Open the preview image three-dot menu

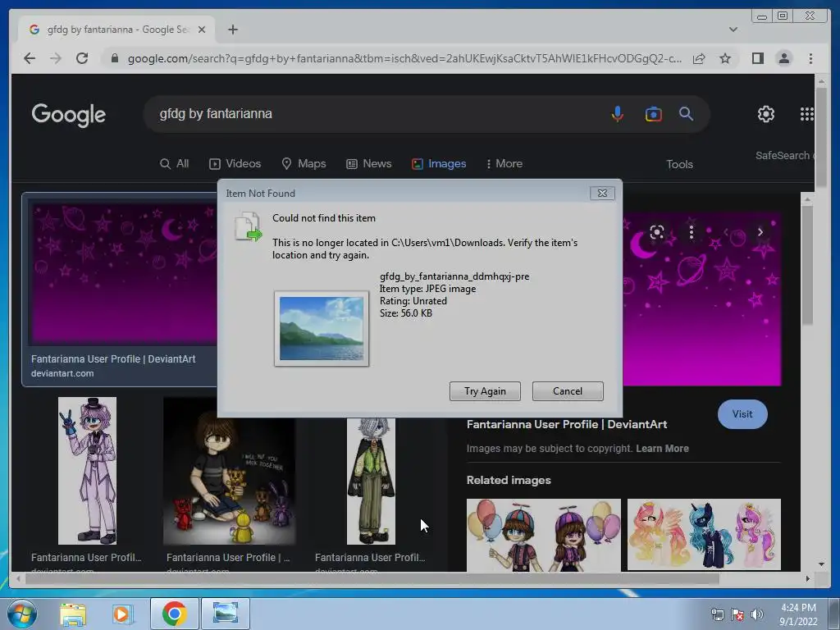691,232
